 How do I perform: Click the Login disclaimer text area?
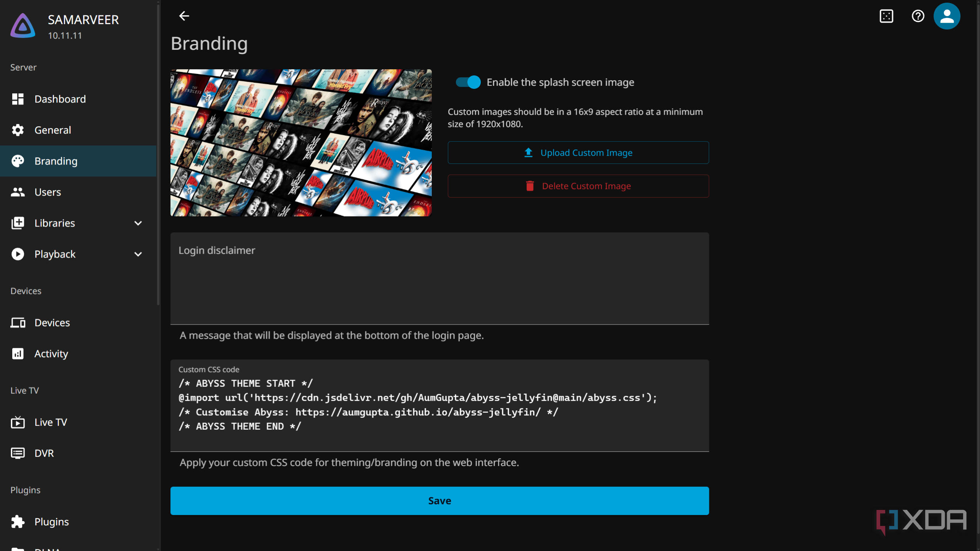[x=439, y=279]
